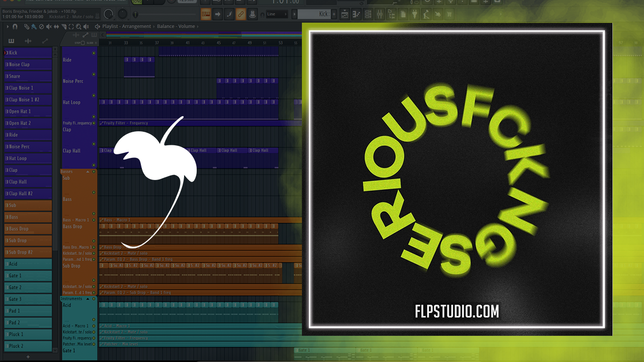Open the Channel rack icon

tap(368, 14)
